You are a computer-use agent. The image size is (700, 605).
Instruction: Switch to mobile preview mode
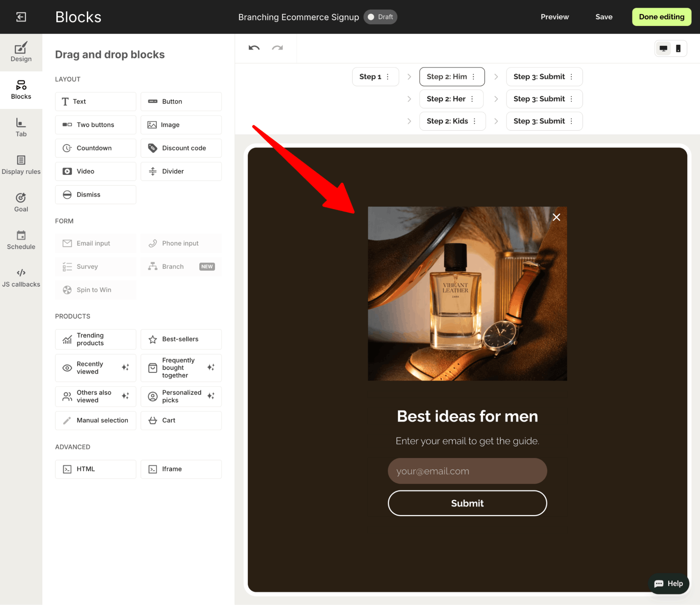coord(678,49)
